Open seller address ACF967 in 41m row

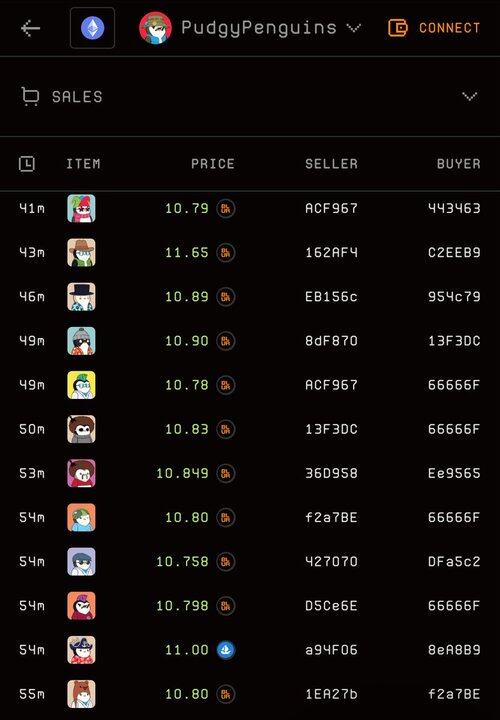click(x=331, y=208)
